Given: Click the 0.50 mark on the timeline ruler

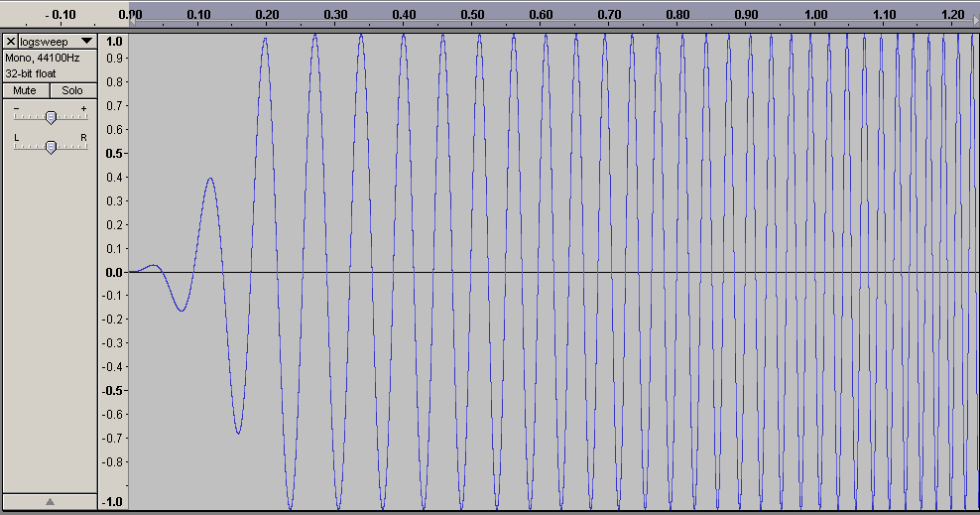Looking at the screenshot, I should pos(472,14).
